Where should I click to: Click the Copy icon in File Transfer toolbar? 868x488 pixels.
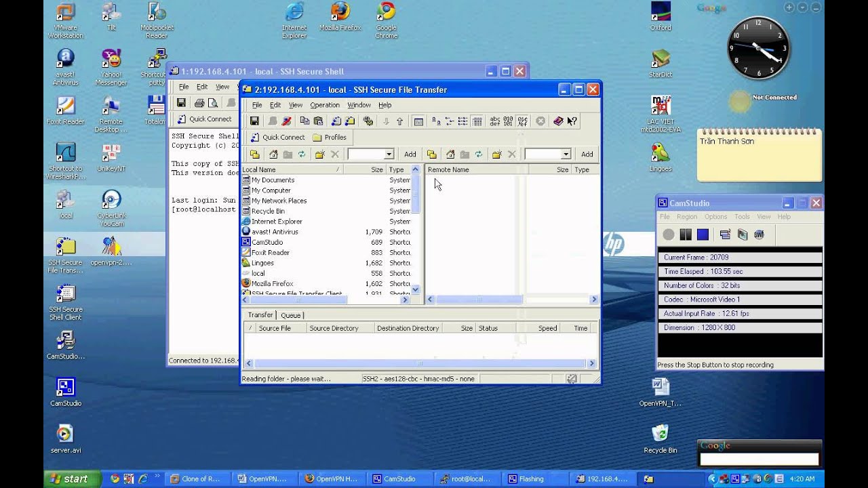point(304,121)
